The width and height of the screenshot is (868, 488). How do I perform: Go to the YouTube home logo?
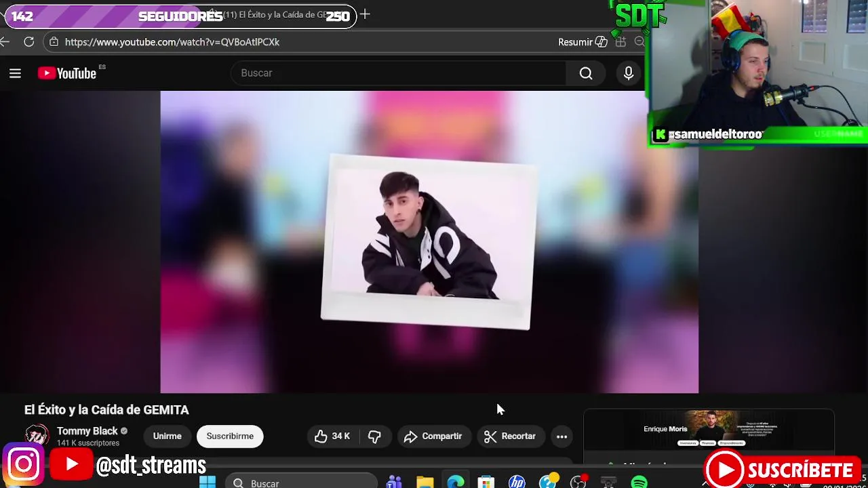pyautogui.click(x=67, y=73)
